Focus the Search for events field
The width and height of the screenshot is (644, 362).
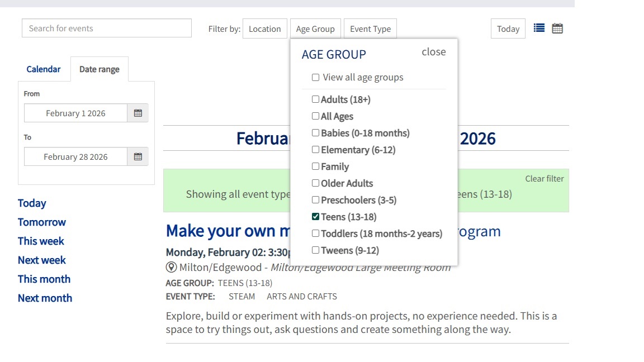106,28
